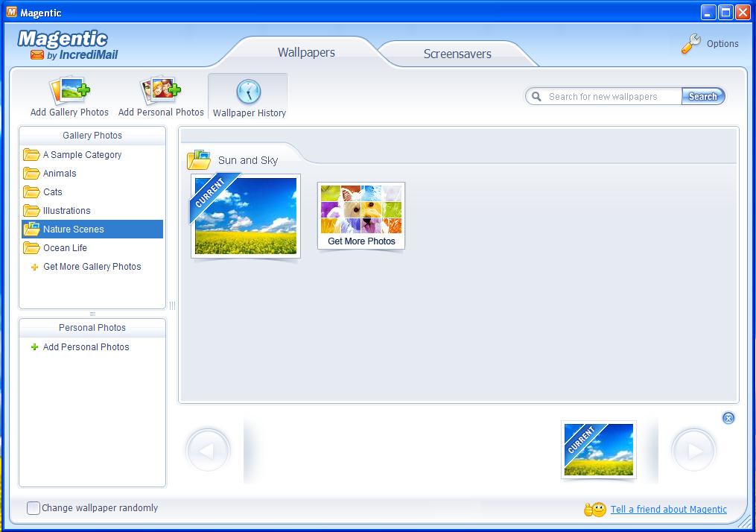Click the Gallery Photos panel header
This screenshot has width=756, height=532.
click(92, 136)
